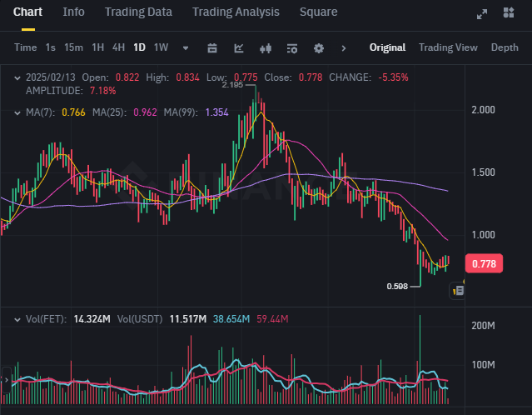
Task: Click the 0.598 low price label
Action: point(397,287)
